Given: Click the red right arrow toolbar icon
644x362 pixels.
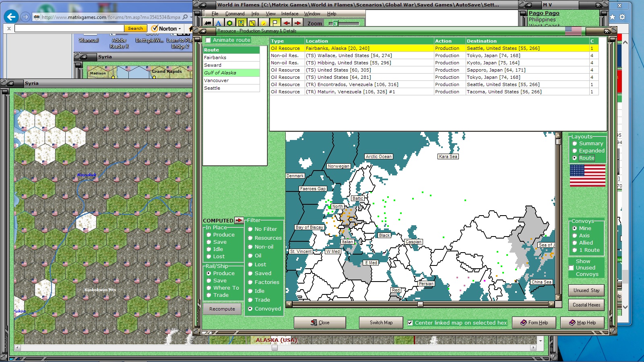Looking at the screenshot, I should pyautogui.click(x=297, y=23).
